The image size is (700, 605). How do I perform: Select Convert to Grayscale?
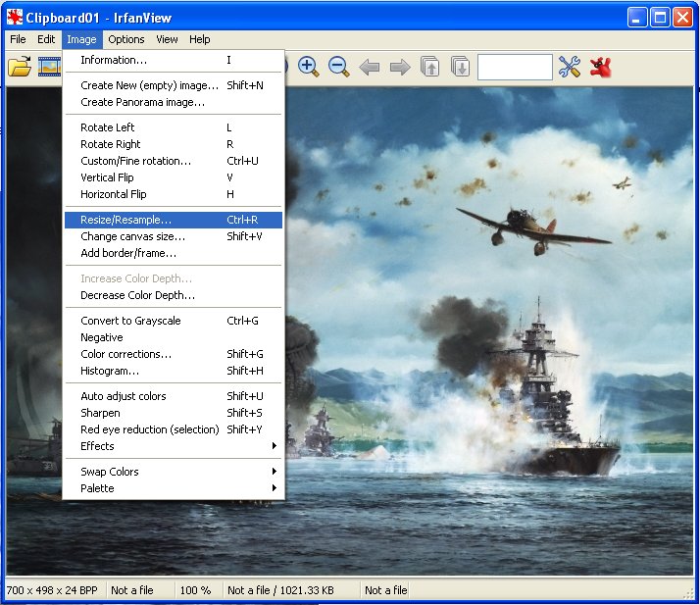point(174,321)
